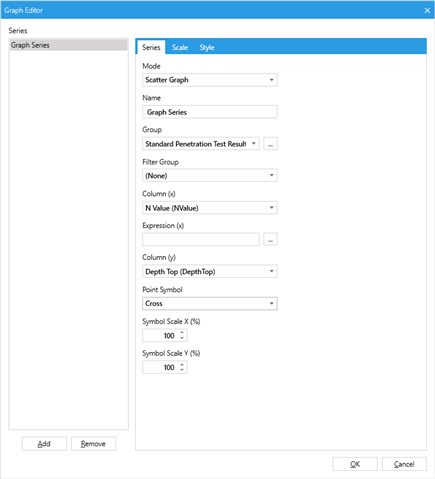Switch to the Style tab
The height and width of the screenshot is (479, 435).
(x=207, y=47)
